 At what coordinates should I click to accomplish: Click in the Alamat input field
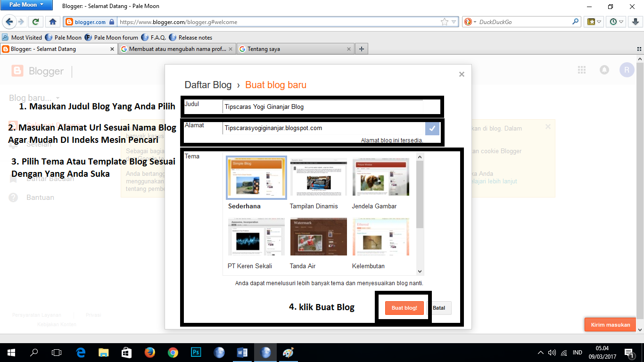323,128
